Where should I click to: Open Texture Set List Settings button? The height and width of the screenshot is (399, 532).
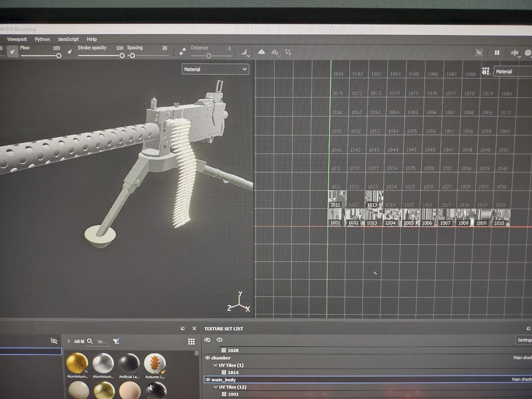(524, 340)
